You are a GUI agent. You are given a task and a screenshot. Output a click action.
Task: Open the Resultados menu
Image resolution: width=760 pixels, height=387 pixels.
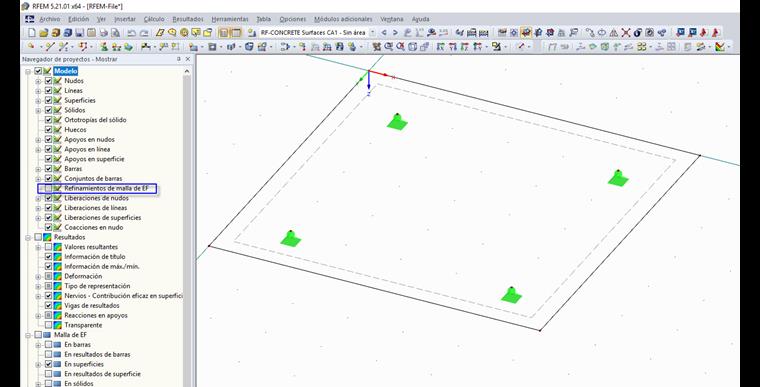[188, 19]
